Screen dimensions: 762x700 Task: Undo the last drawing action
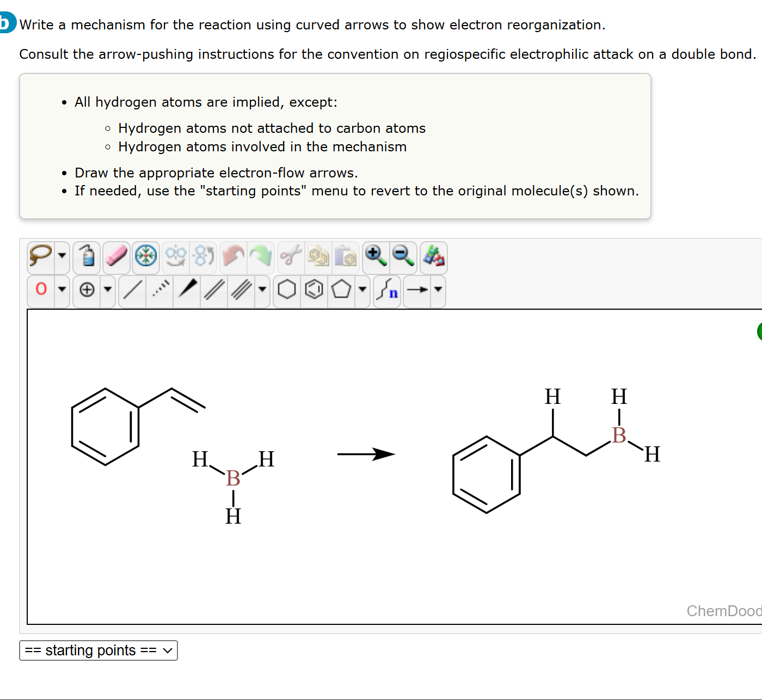point(231,256)
